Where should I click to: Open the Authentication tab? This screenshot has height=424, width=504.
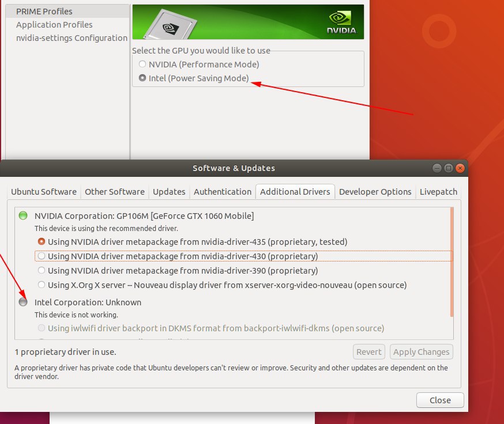pyautogui.click(x=223, y=192)
